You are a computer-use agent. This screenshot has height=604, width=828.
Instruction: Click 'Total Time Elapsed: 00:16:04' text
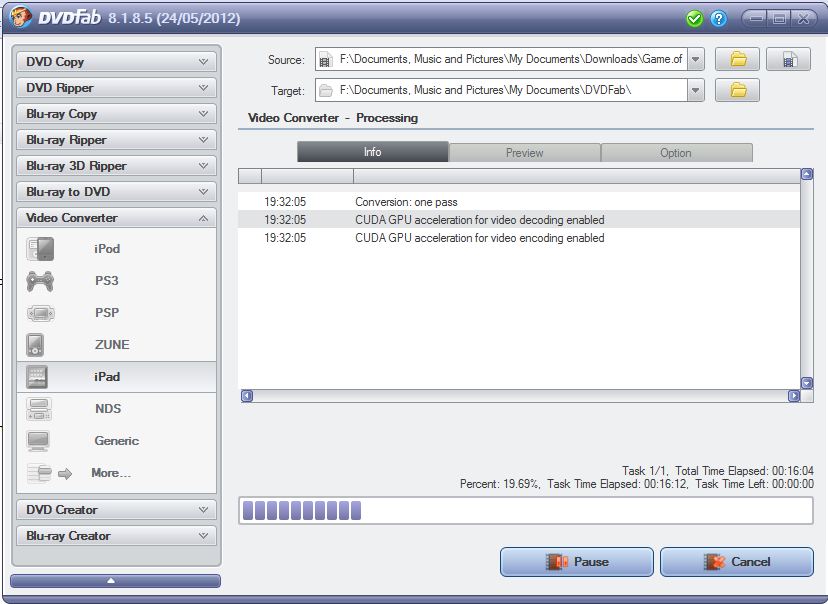745,471
